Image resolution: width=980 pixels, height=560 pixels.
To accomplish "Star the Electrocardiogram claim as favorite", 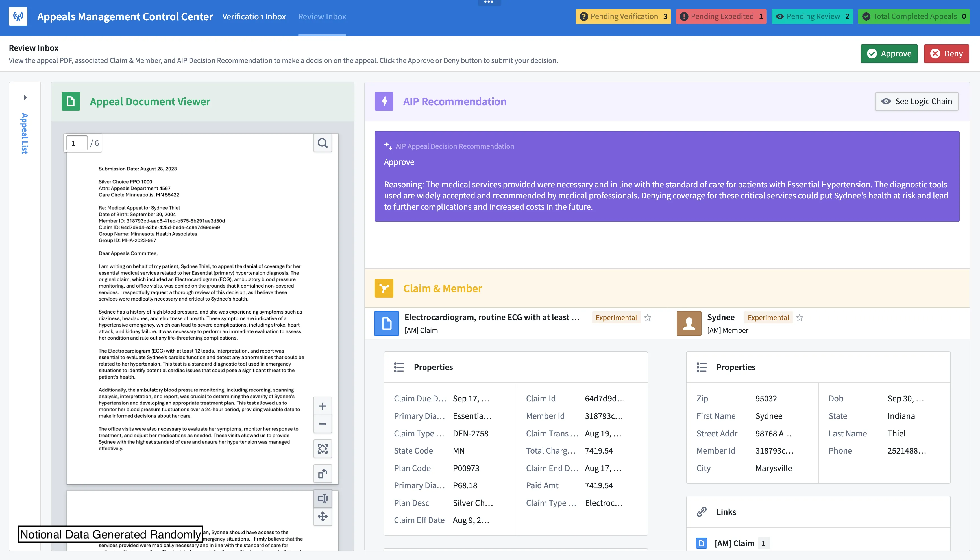I will (x=648, y=318).
